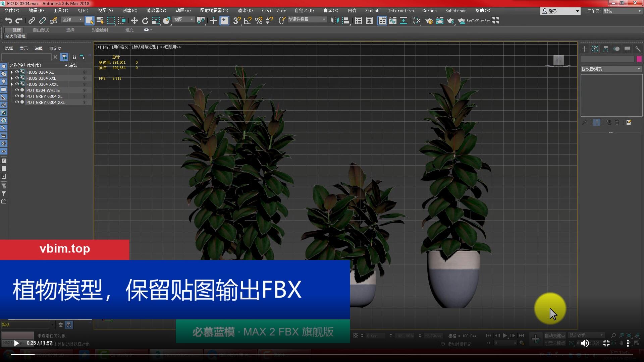This screenshot has width=644, height=362.
Task: Open the 渲染(R) menu
Action: tap(245, 11)
